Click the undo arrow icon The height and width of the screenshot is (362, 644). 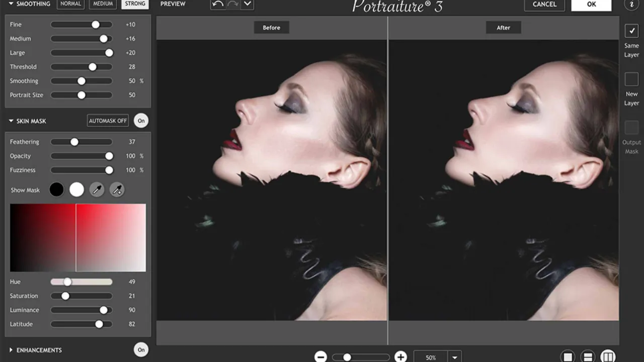[x=217, y=4]
